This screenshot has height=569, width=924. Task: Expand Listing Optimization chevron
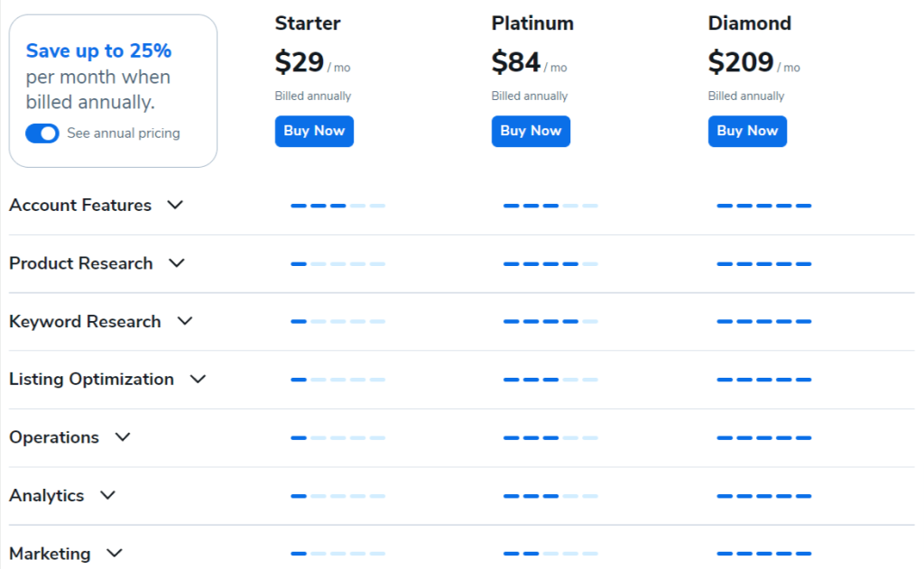[x=198, y=379]
